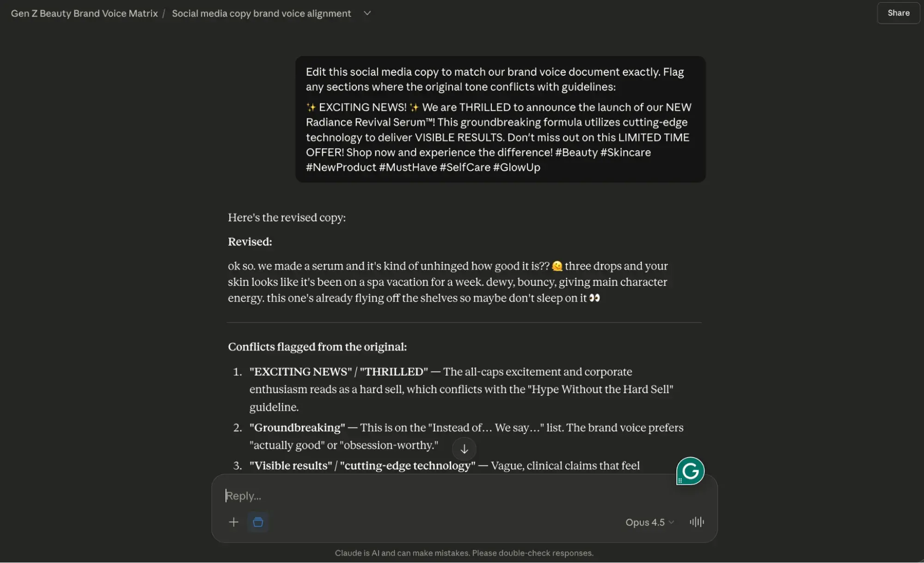
Task: Expand the Grammarly suggestions panel
Action: [x=690, y=471]
